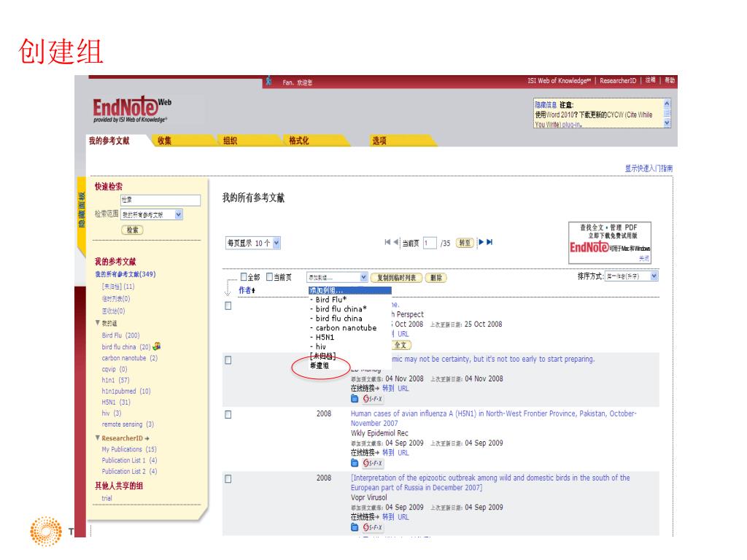Click the EndNote Web logo
Image resolution: width=747 pixels, height=560 pixels.
(131, 109)
